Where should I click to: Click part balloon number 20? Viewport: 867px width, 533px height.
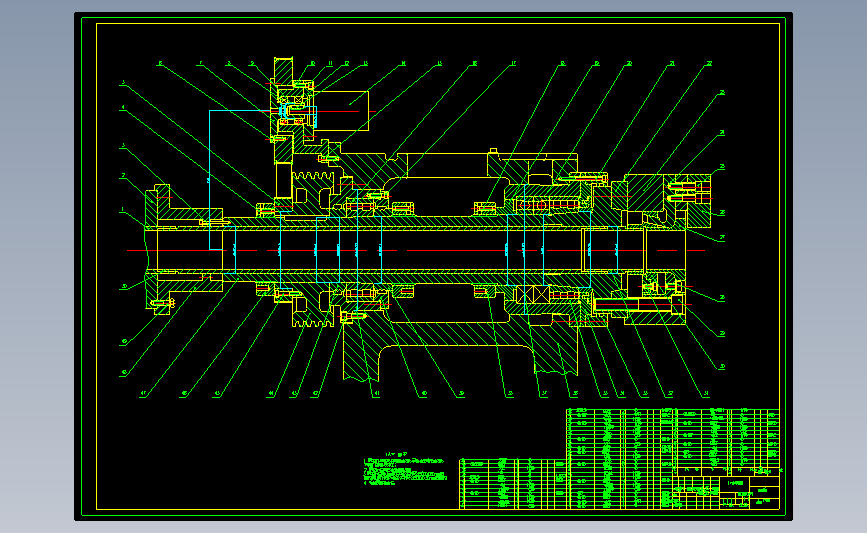[x=629, y=64]
